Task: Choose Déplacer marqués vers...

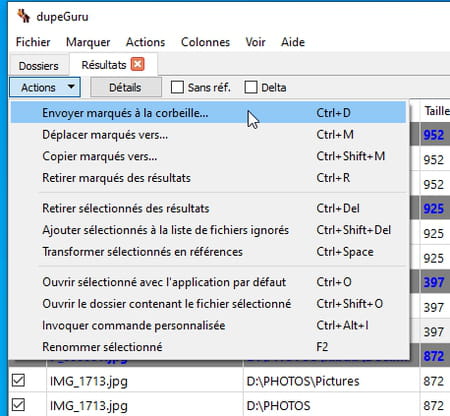Action: tap(208, 135)
